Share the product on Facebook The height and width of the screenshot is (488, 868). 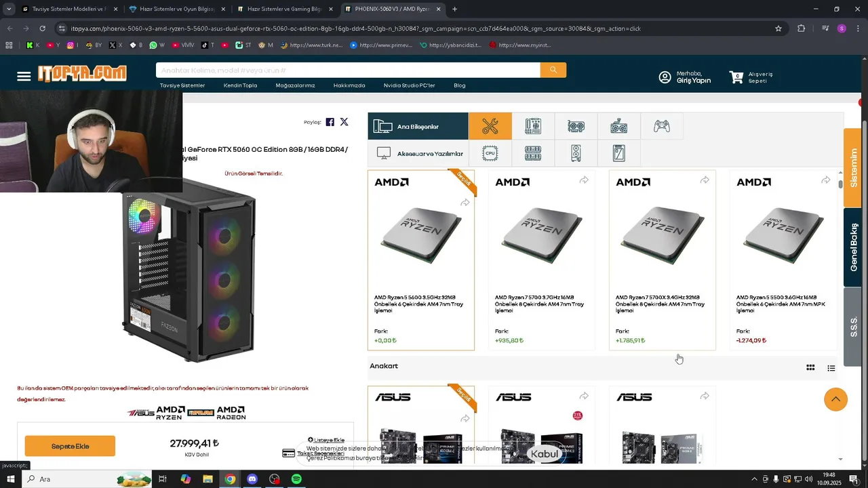(330, 122)
